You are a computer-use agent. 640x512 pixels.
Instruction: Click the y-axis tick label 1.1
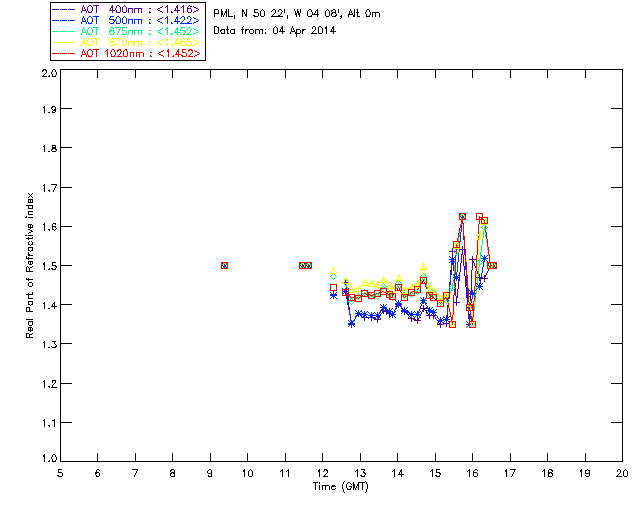tap(49, 423)
